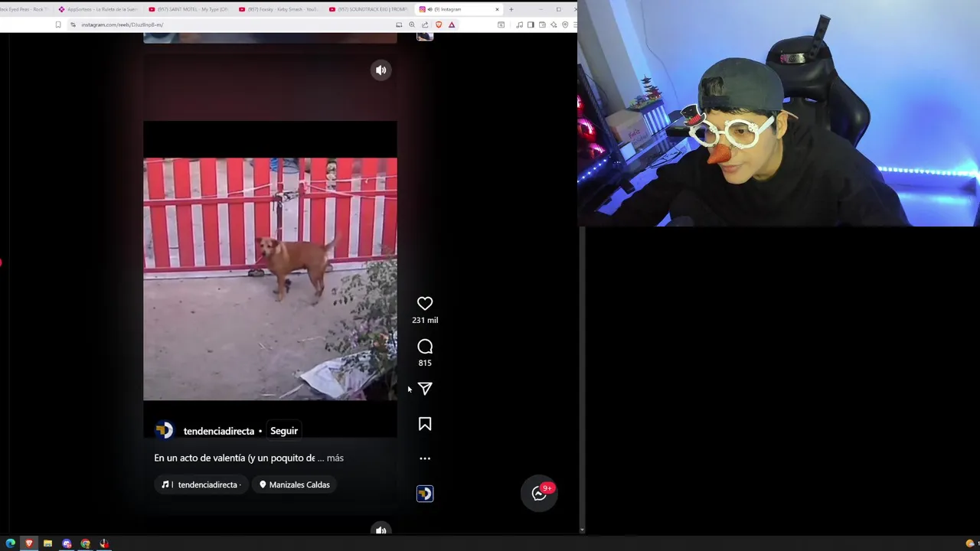Open the tendenciadirecta audio chip
The width and height of the screenshot is (980, 551).
[201, 484]
